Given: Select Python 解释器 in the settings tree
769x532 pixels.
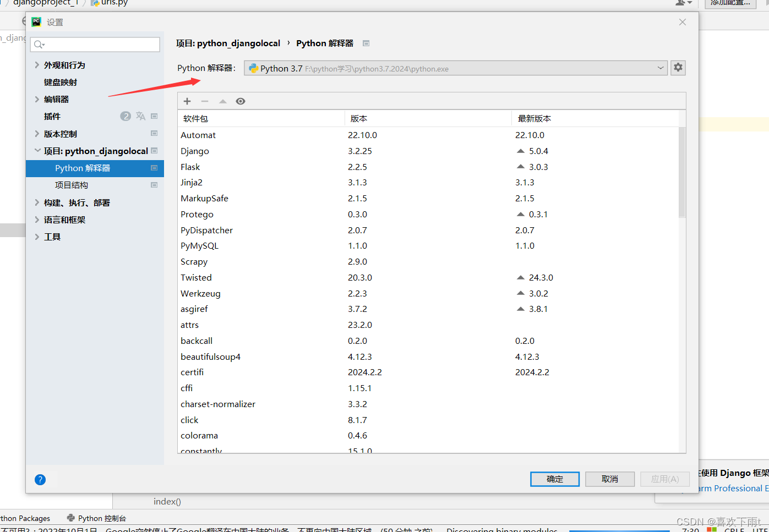Looking at the screenshot, I should [x=95, y=168].
